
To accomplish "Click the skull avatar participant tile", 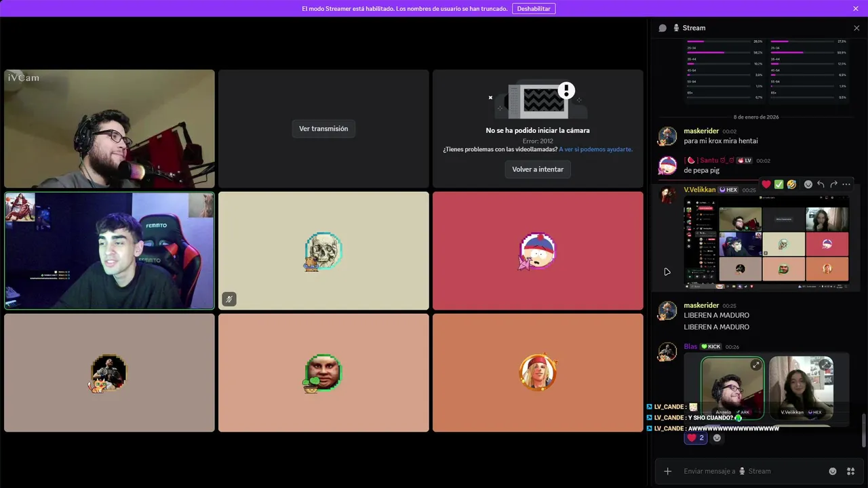I will (x=323, y=251).
